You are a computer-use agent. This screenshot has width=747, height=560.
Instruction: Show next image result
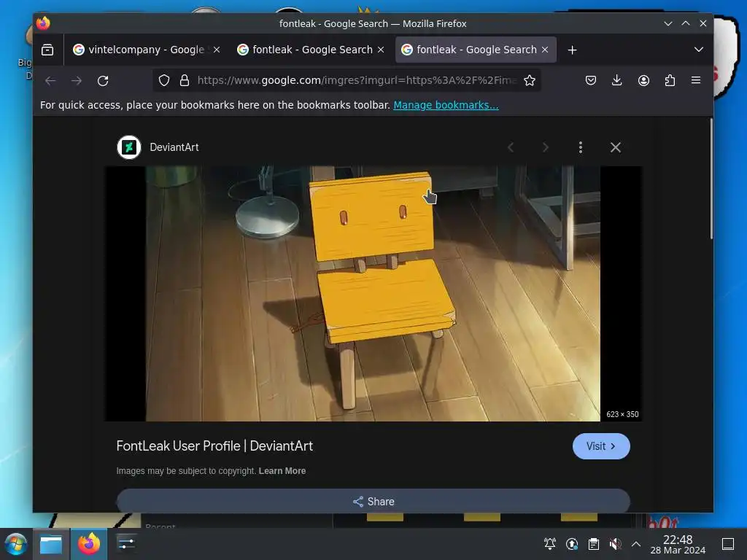tap(546, 147)
